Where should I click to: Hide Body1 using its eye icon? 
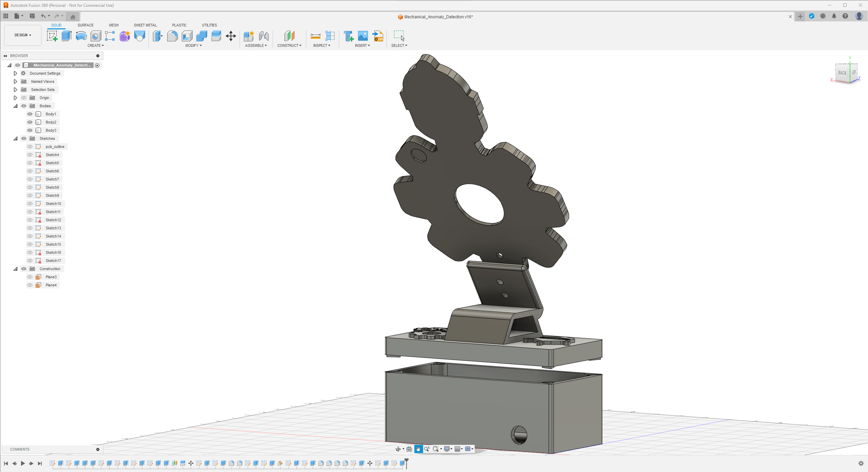[30, 114]
